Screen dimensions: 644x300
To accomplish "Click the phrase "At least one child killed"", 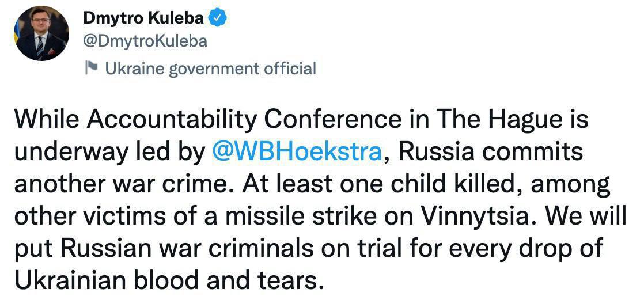I will (391, 184).
